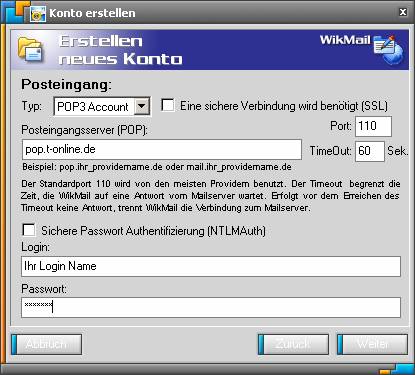Open the Typ dropdown arrow
The image size is (415, 375).
142,106
